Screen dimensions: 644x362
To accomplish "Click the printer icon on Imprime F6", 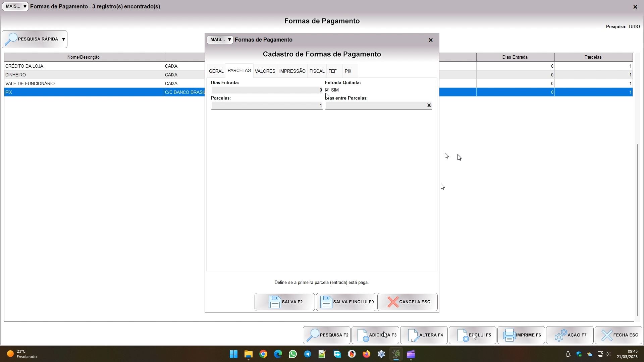I will pyautogui.click(x=509, y=335).
